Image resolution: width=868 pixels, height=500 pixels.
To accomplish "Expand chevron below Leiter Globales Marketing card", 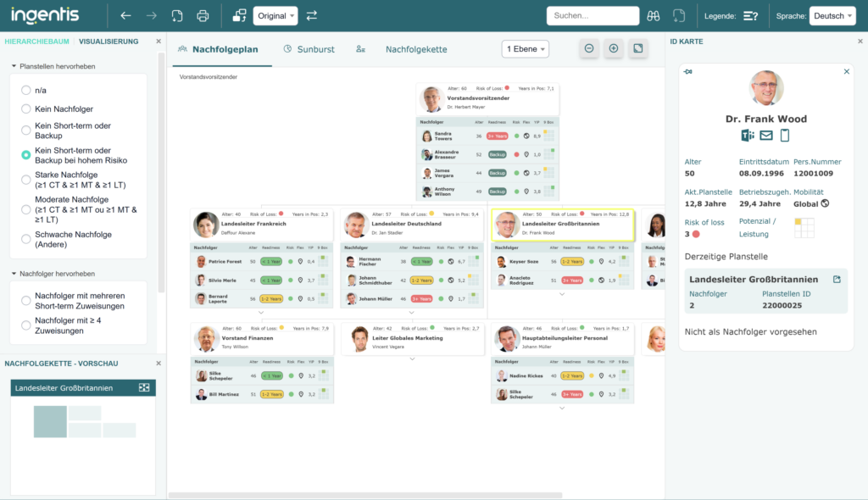I will coord(412,358).
